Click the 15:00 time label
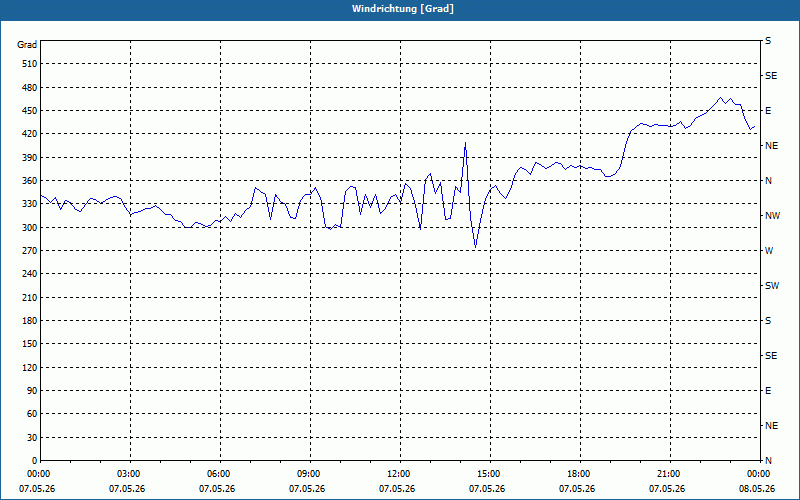Screen dimensions: 800x500 [x=490, y=474]
